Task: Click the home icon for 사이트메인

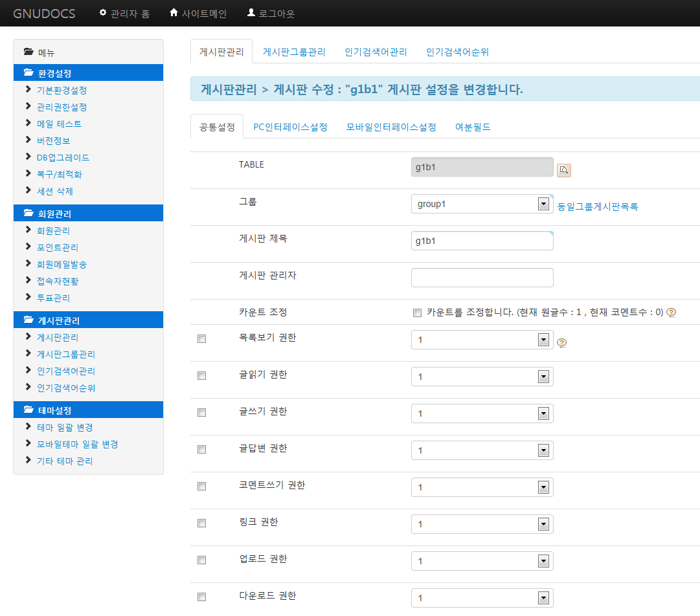Action: point(174,13)
